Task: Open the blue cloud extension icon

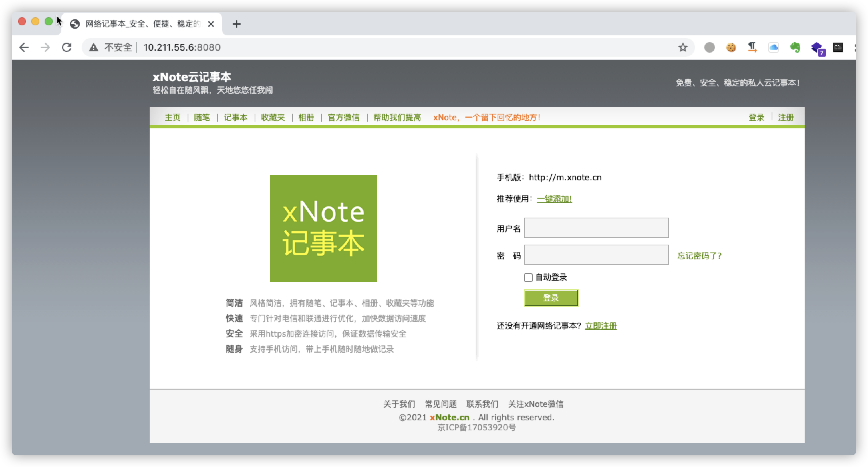Action: pyautogui.click(x=774, y=47)
